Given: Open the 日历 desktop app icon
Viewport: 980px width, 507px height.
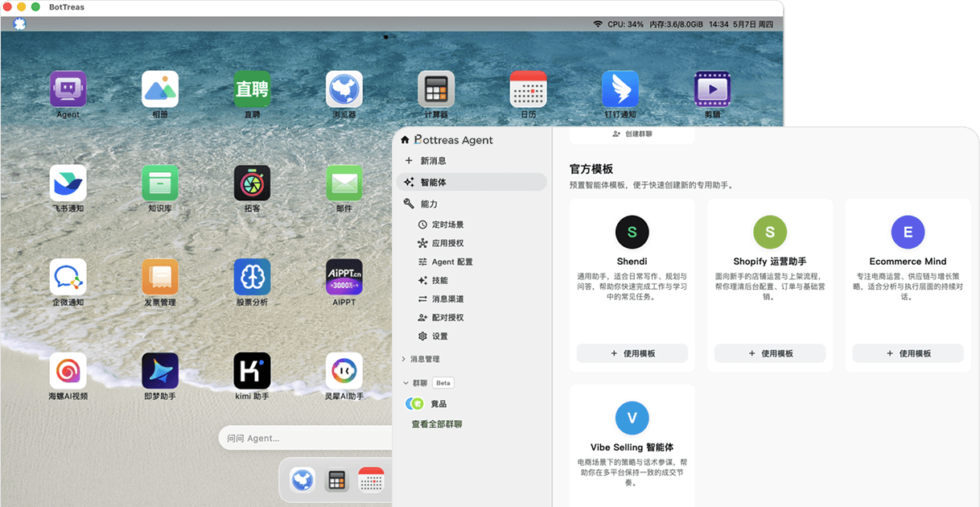Looking at the screenshot, I should tap(528, 89).
